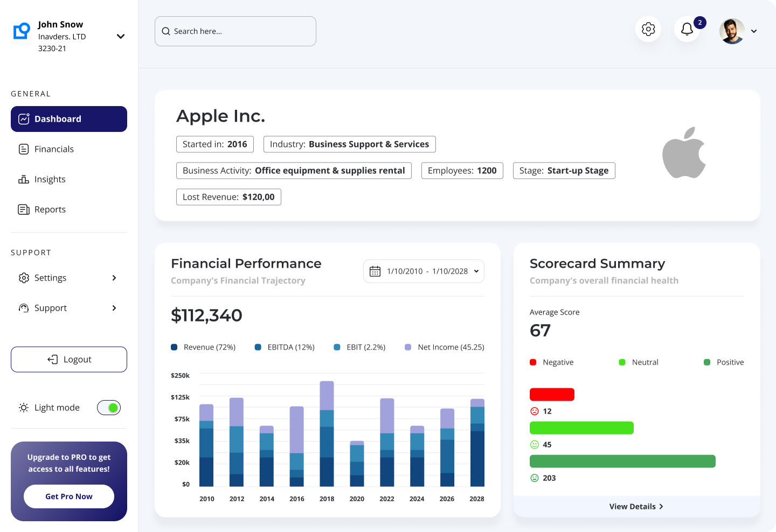Click the company logo in sidebar

tap(22, 31)
